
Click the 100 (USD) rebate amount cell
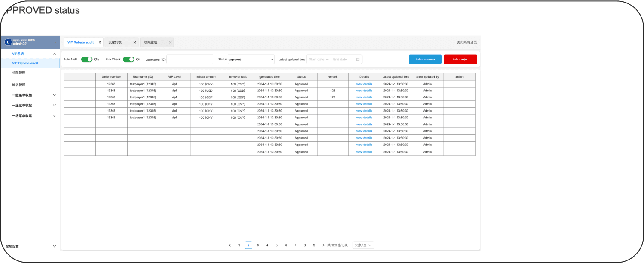207,91
